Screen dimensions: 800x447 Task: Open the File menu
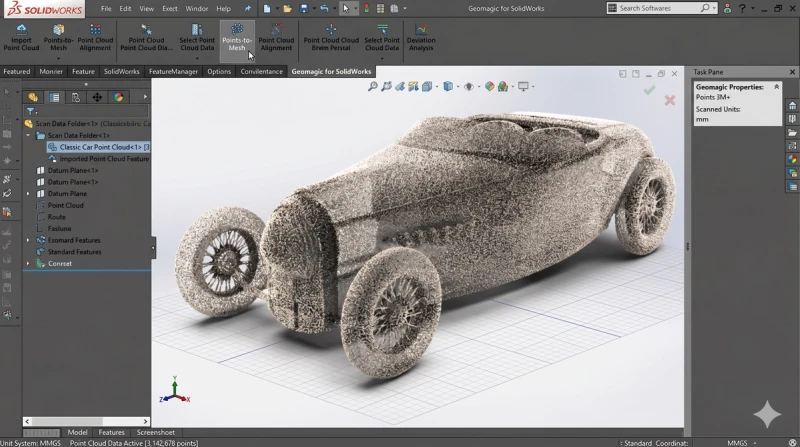point(106,8)
